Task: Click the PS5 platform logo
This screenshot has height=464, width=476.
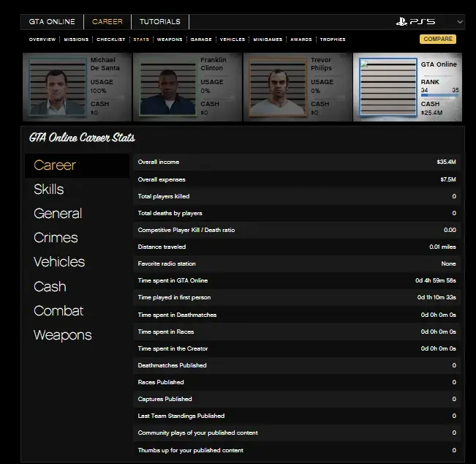Action: tap(415, 22)
